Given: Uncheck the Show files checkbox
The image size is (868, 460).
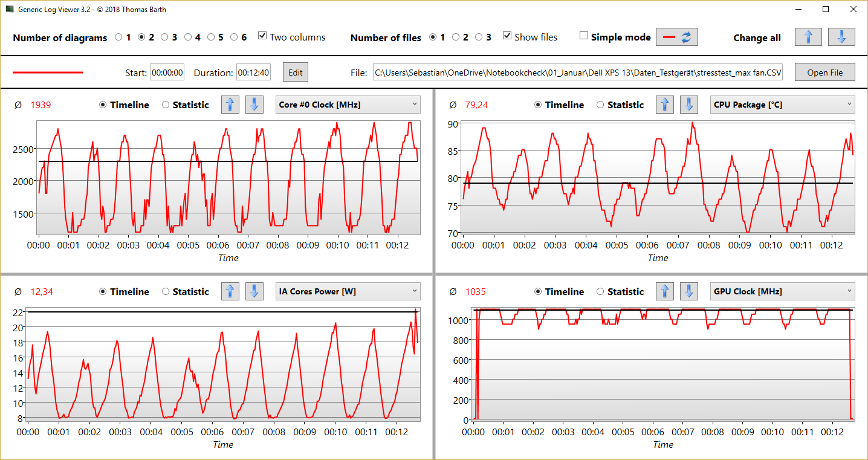Looking at the screenshot, I should tap(507, 36).
